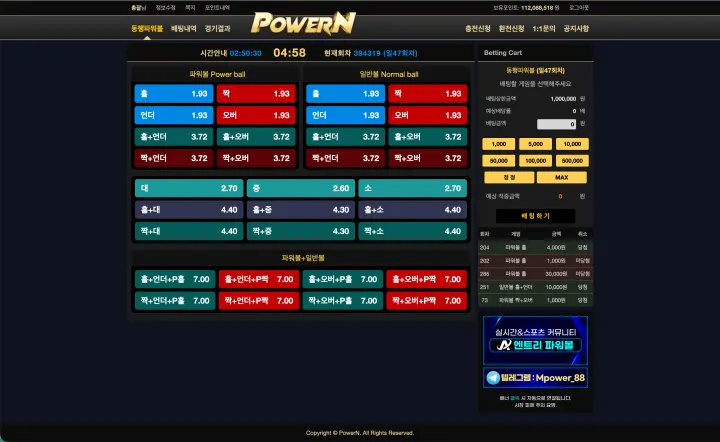
Task: Open the 공지사항 menu item
Action: pyautogui.click(x=576, y=28)
